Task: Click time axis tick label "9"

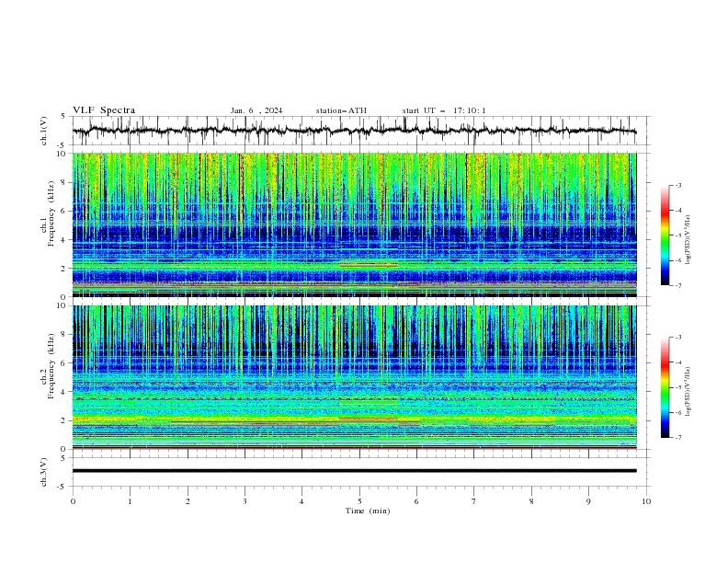Action: coord(588,501)
